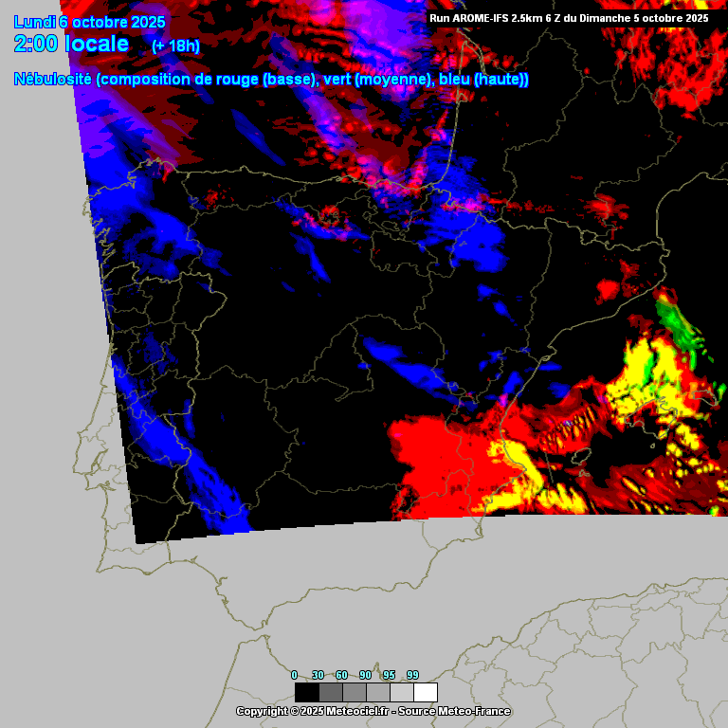This screenshot has width=728, height=728.
Task: Click the (+ 18h) forecast offset
Action: [x=175, y=45]
